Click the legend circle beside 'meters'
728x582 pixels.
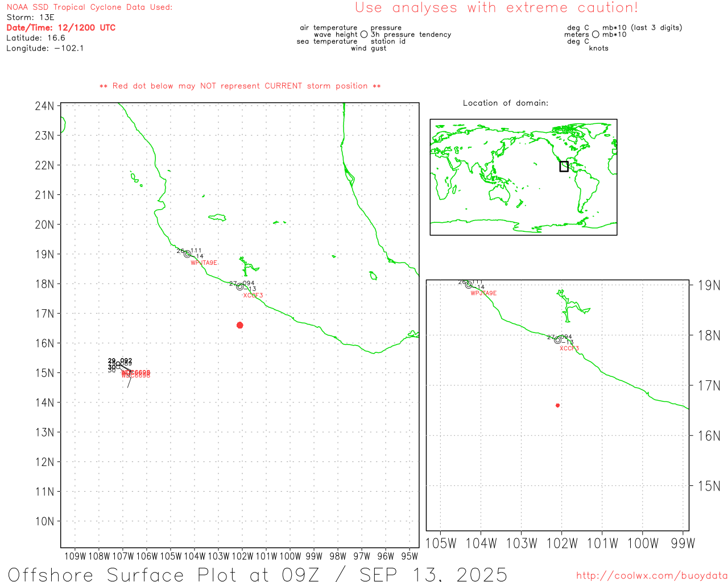pyautogui.click(x=595, y=35)
